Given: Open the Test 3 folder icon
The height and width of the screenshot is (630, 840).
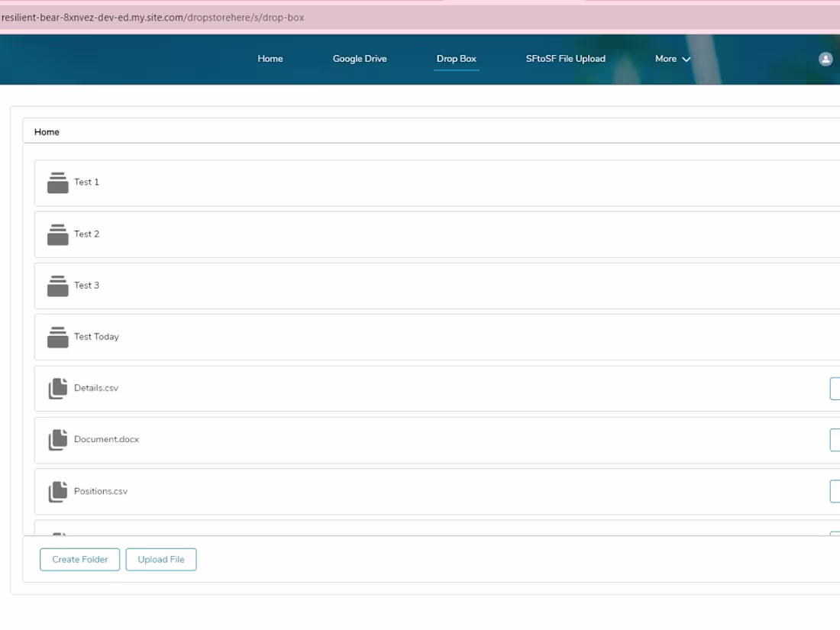Looking at the screenshot, I should click(x=57, y=285).
